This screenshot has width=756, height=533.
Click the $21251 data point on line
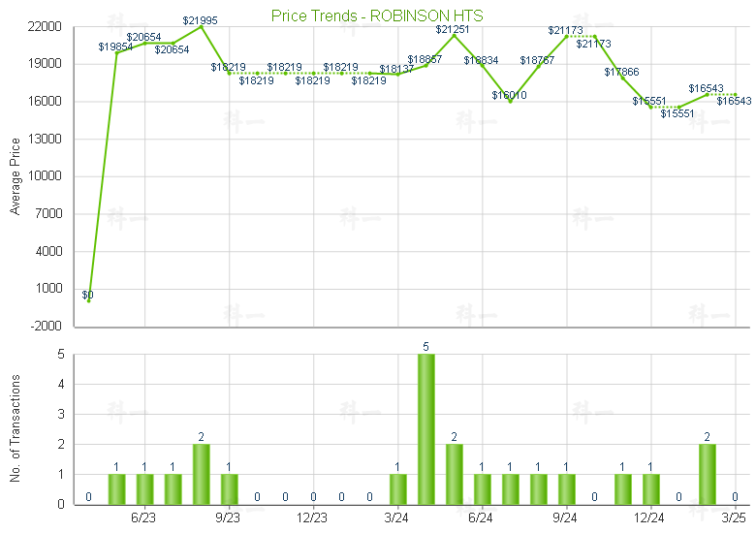click(x=455, y=36)
